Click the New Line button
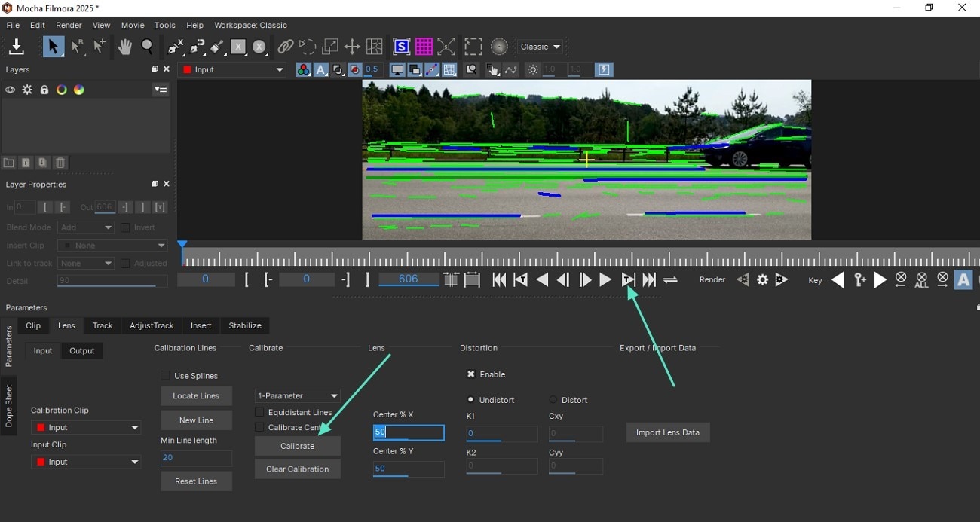Viewport: 980px width, 522px height. coord(196,420)
